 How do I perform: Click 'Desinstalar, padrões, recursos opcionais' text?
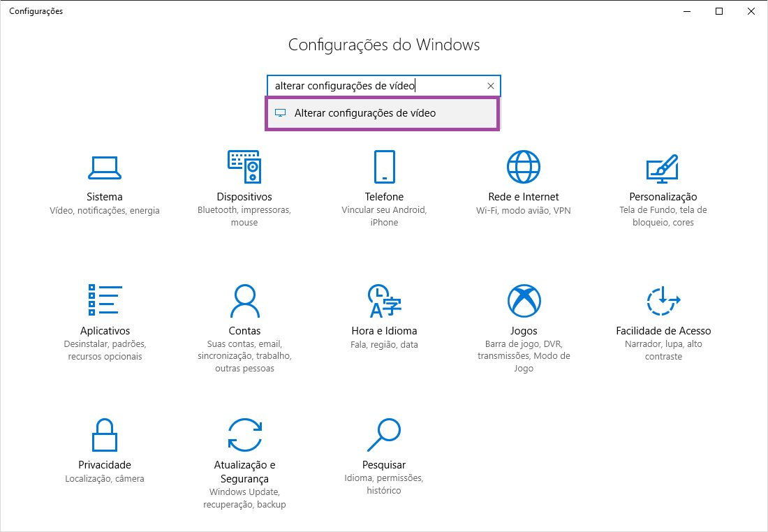point(105,350)
